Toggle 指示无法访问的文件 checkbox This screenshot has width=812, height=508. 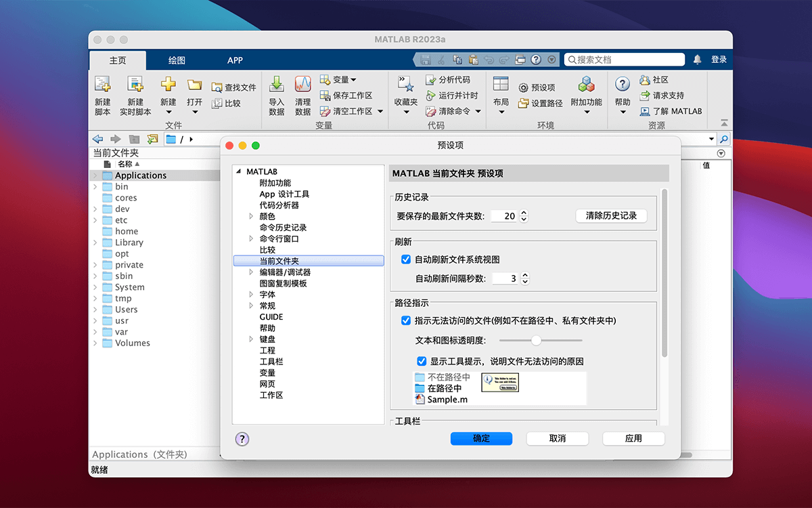(406, 320)
